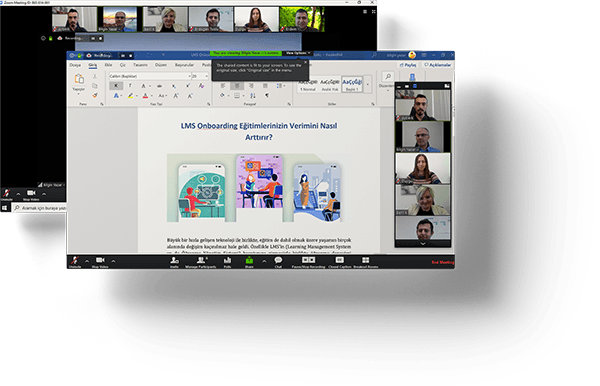
Task: Open the Chat bubble icon
Action: point(278,261)
